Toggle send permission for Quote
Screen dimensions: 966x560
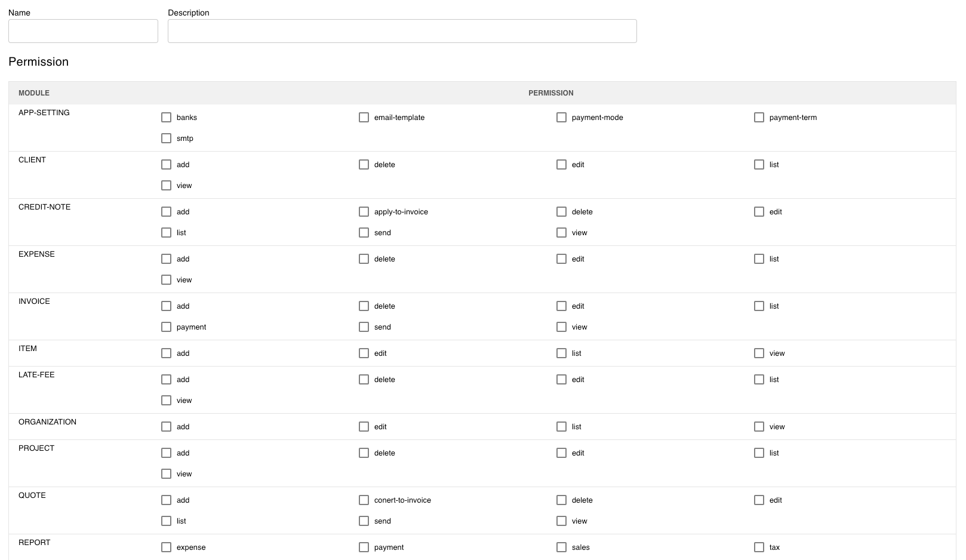tap(364, 521)
